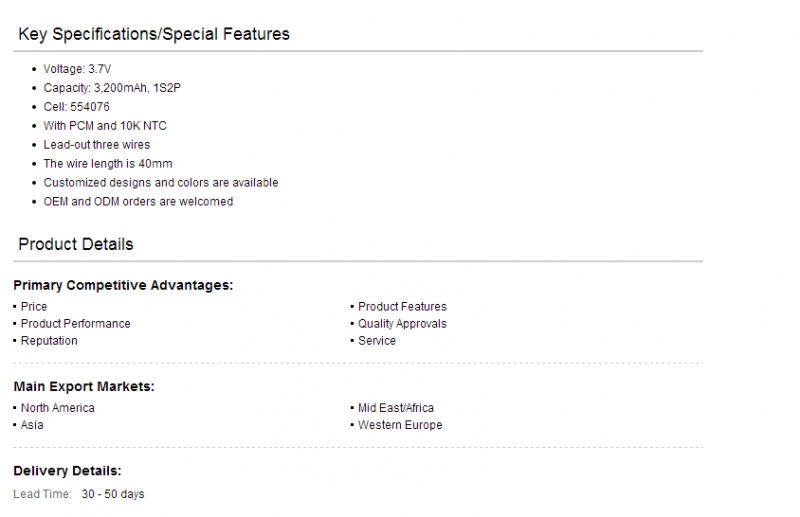
Task: Click the Reputation item
Action: click(49, 340)
